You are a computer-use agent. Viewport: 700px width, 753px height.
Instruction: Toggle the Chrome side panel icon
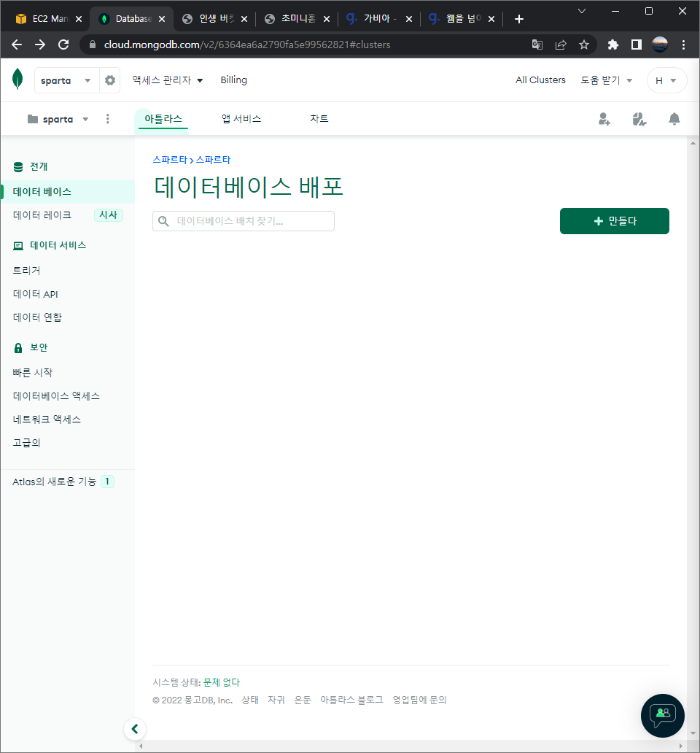(x=636, y=45)
